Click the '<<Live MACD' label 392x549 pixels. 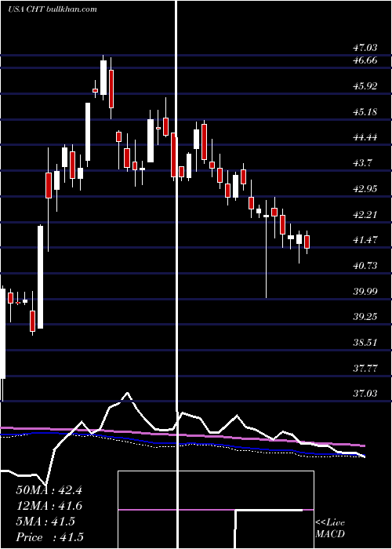tap(330, 529)
